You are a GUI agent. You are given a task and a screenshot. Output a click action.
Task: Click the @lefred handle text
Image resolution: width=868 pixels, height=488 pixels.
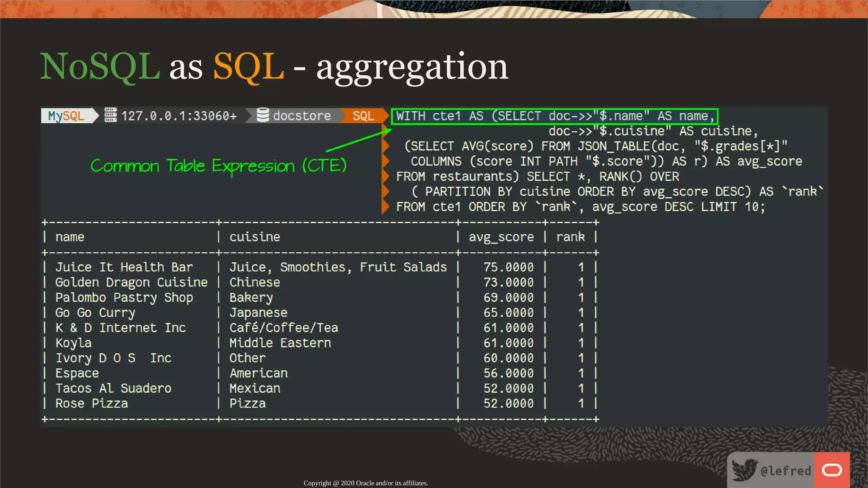tap(785, 471)
